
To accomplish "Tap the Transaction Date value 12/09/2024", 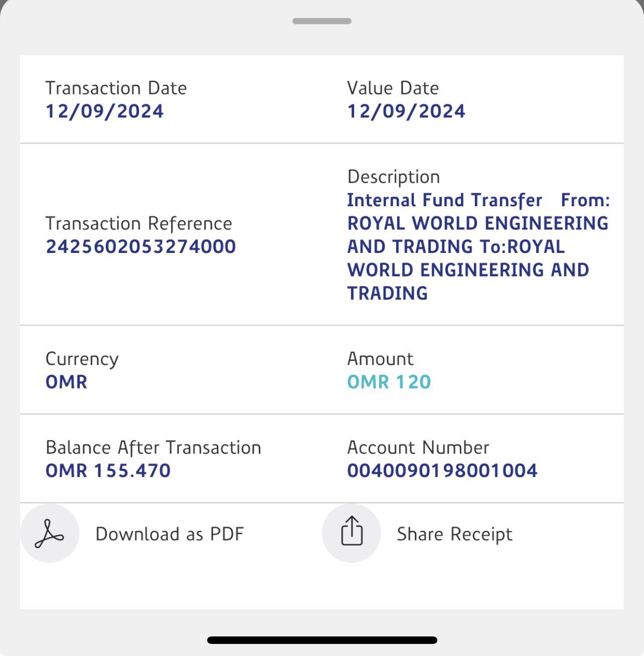I will (x=104, y=111).
